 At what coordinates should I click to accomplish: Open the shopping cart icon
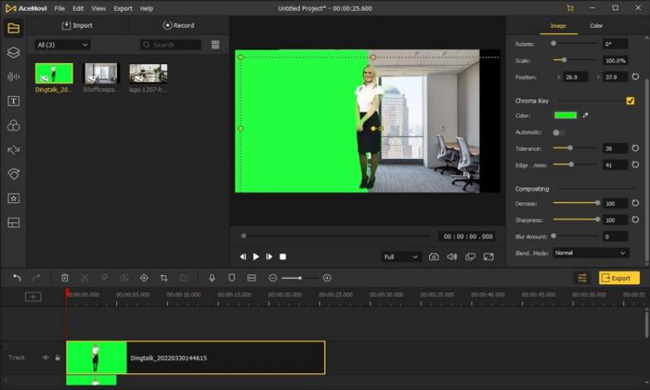point(570,8)
